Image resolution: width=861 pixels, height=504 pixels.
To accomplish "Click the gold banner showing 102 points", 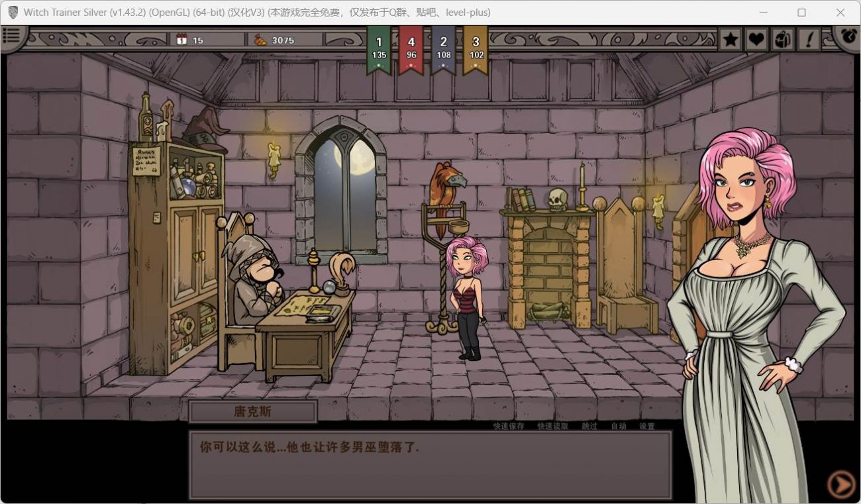I will [x=477, y=46].
